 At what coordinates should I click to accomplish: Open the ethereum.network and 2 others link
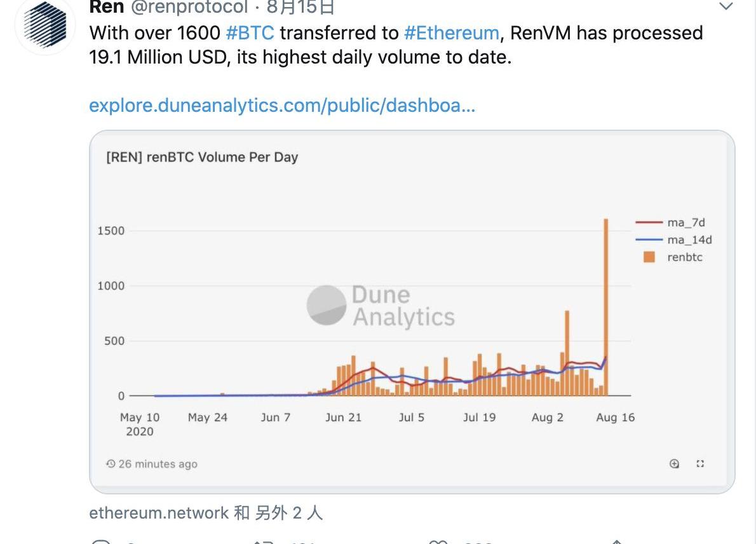pyautogui.click(x=206, y=513)
